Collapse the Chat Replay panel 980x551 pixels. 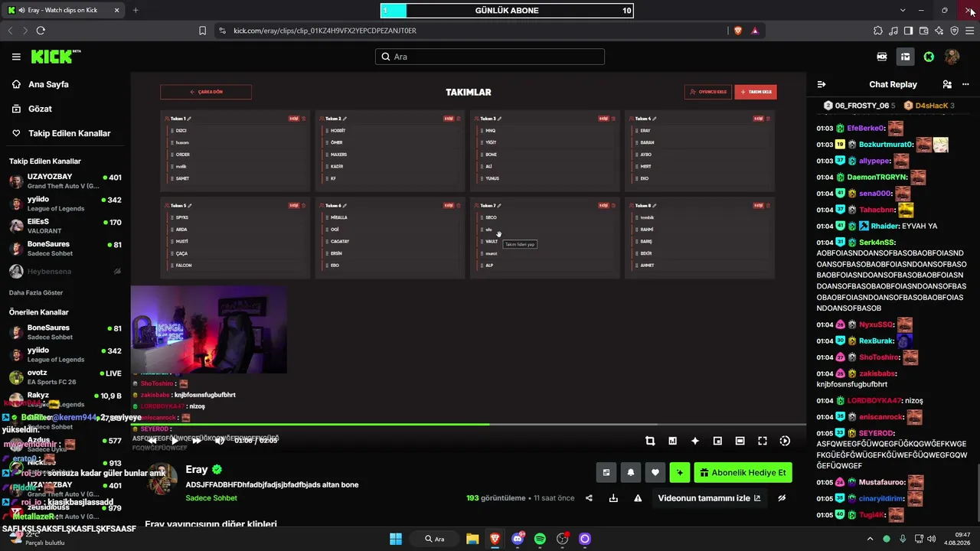[822, 84]
